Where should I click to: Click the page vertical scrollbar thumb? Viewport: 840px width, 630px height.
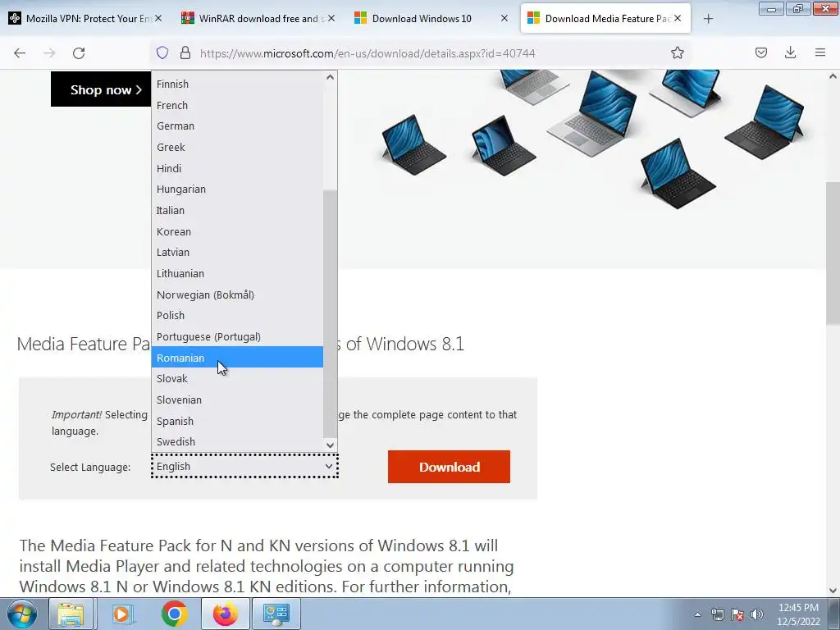833,253
